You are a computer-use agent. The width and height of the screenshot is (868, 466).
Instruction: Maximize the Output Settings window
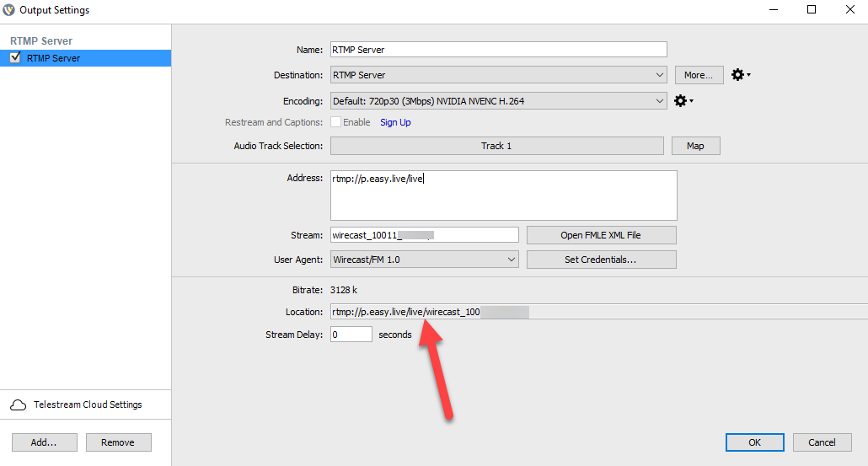[x=812, y=9]
